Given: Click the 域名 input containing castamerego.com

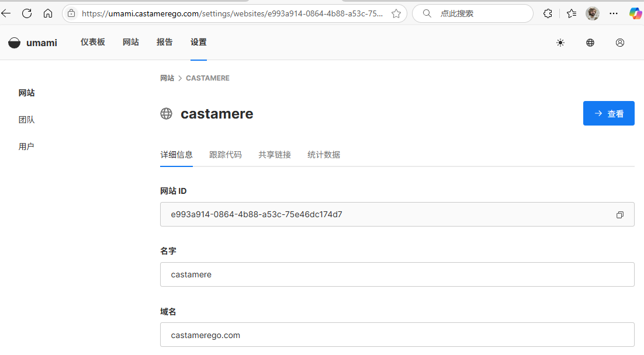Looking at the screenshot, I should click(x=397, y=335).
